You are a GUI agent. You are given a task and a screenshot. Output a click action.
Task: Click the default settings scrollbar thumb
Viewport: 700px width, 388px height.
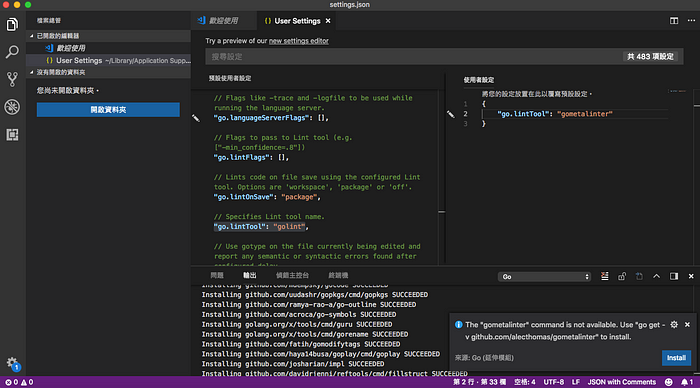coord(442,212)
